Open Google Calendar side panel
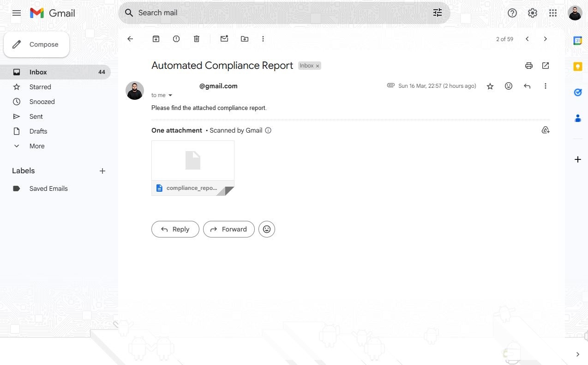588x365 pixels. click(577, 41)
